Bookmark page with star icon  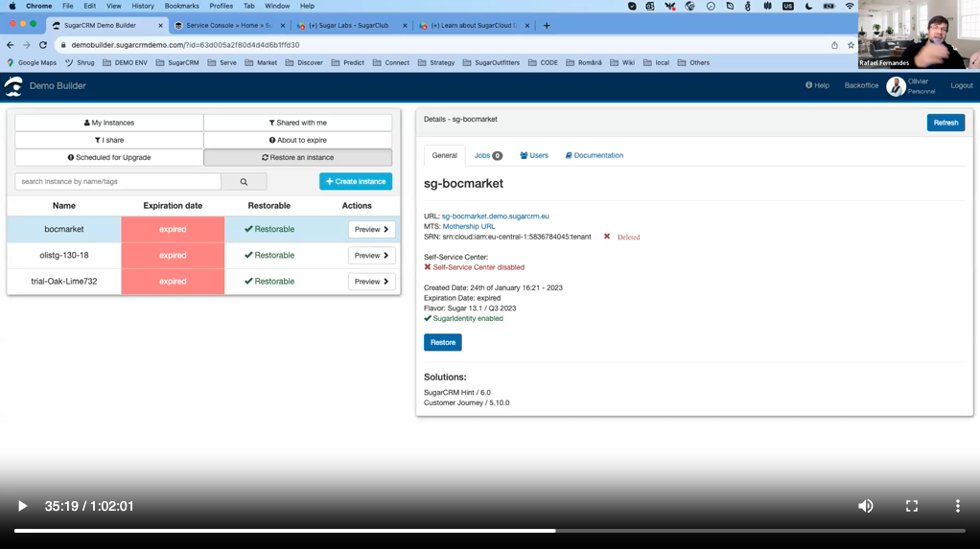point(851,45)
